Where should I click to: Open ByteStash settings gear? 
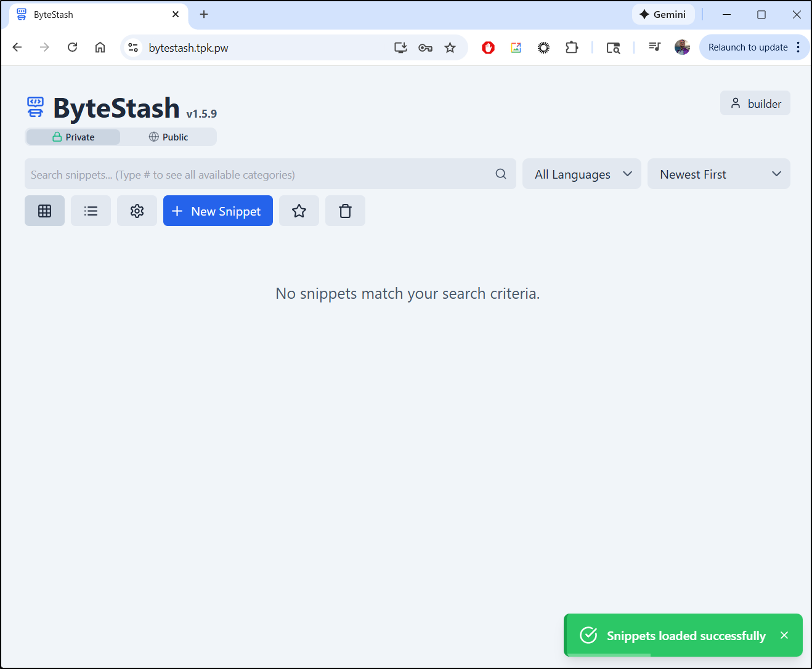click(x=137, y=211)
